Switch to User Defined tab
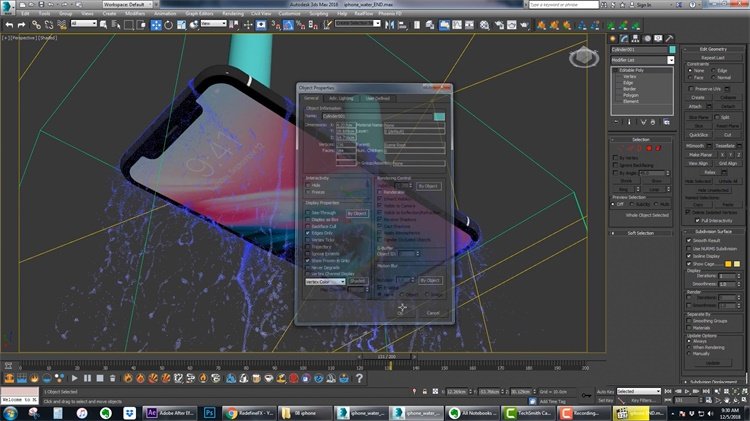This screenshot has height=421, width=750. point(377,98)
